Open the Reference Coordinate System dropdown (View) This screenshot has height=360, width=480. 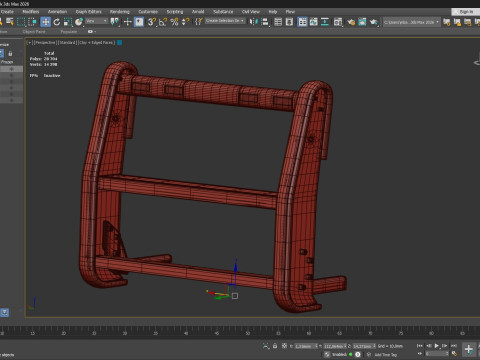coord(97,21)
